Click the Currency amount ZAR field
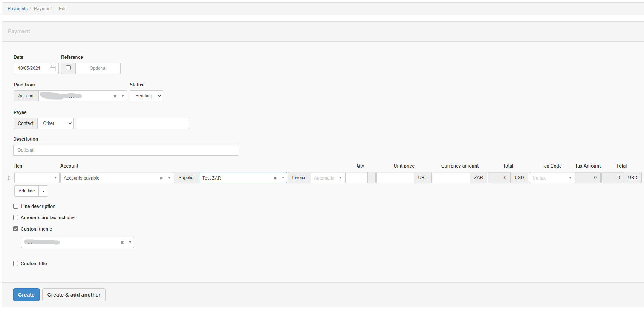 pyautogui.click(x=451, y=178)
